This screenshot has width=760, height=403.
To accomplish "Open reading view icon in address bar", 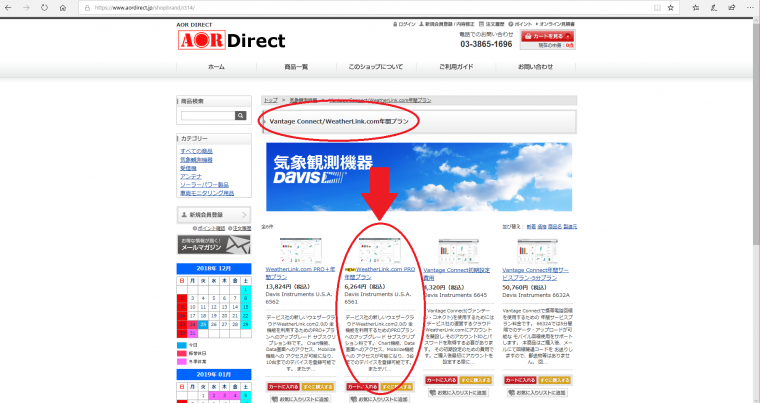I will [657, 8].
